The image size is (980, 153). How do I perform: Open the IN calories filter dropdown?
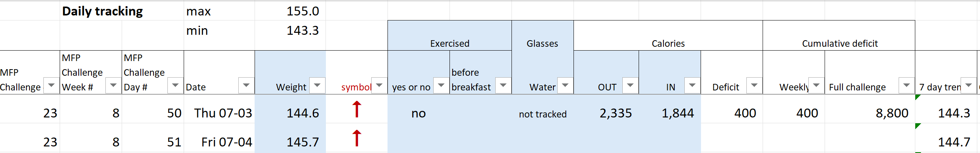click(x=692, y=85)
